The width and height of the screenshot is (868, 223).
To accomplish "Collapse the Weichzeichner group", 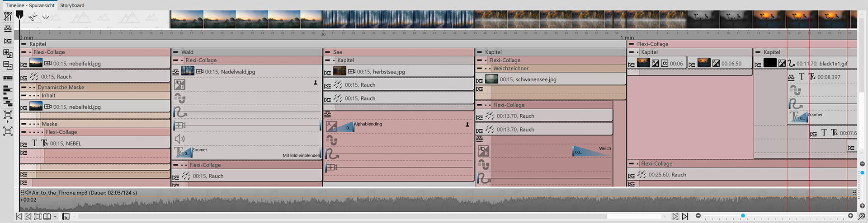I will click(x=479, y=69).
